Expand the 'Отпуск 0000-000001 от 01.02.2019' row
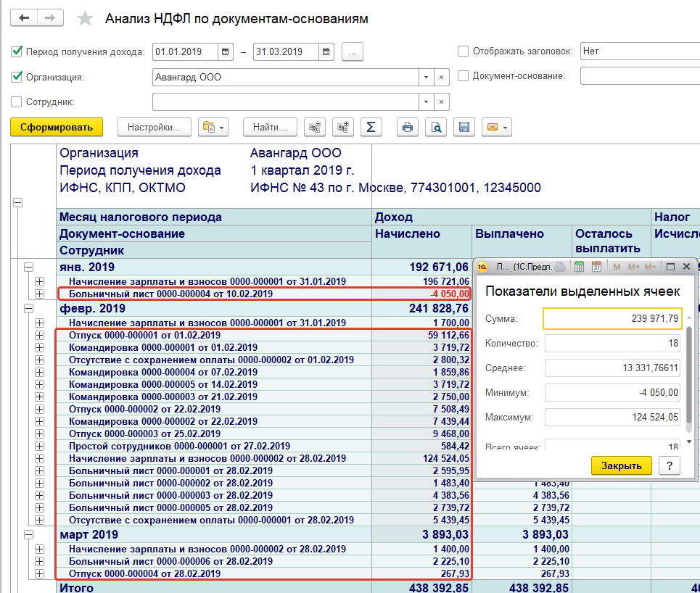 click(39, 335)
